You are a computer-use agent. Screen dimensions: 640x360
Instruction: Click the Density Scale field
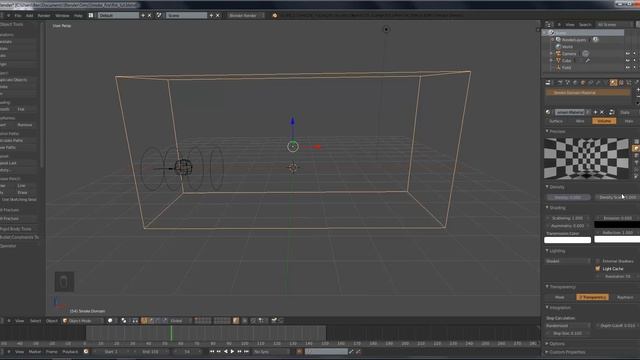point(617,197)
